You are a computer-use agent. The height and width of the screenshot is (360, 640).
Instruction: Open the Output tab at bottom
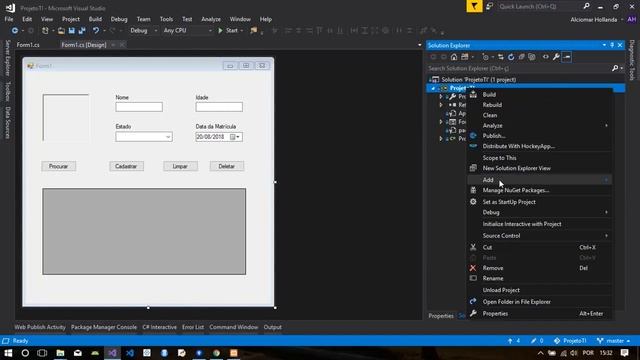[272, 327]
